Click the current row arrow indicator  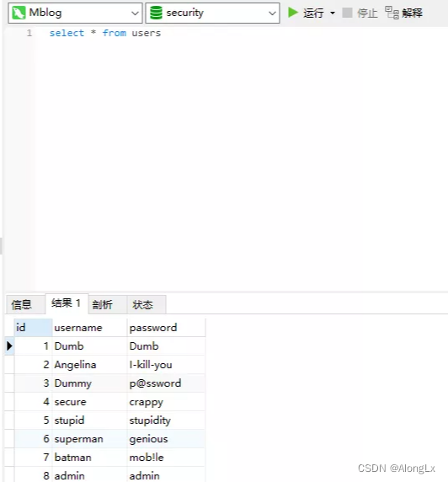pyautogui.click(x=9, y=345)
